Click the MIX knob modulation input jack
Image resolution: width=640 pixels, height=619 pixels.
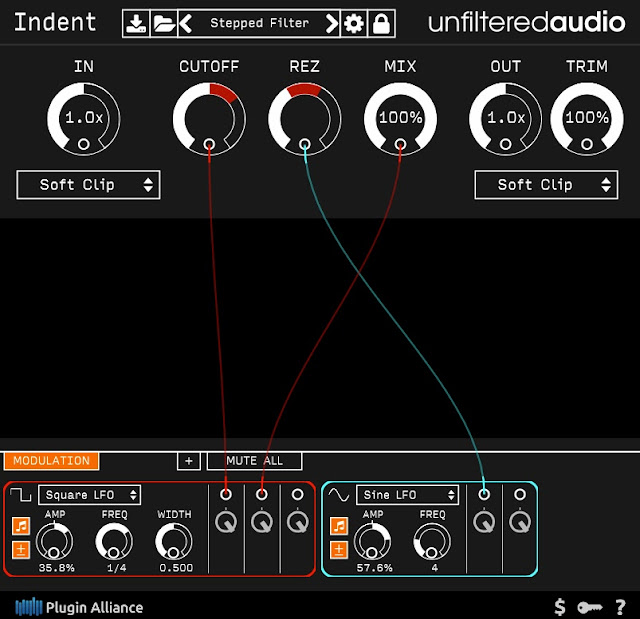(x=400, y=144)
